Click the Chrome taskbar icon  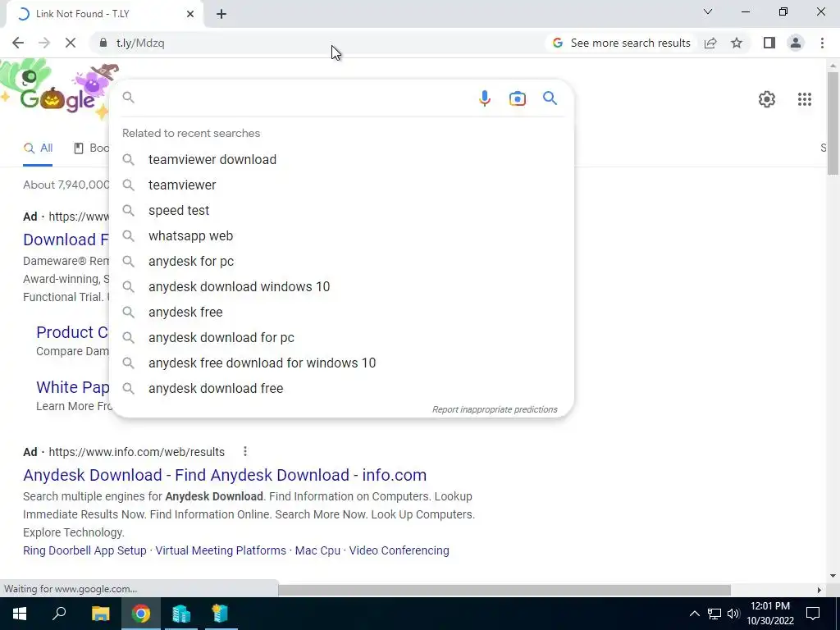[141, 614]
